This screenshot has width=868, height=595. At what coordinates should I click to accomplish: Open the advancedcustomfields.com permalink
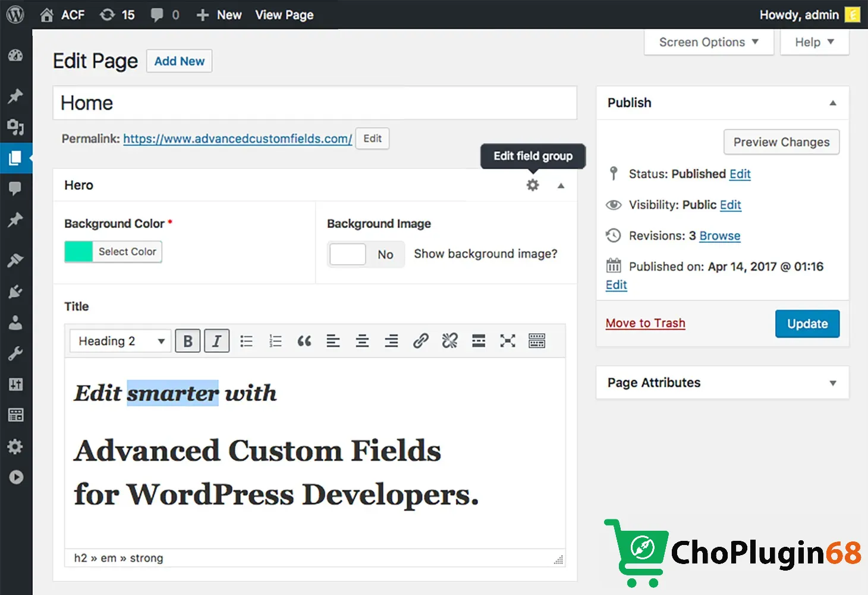(x=238, y=139)
